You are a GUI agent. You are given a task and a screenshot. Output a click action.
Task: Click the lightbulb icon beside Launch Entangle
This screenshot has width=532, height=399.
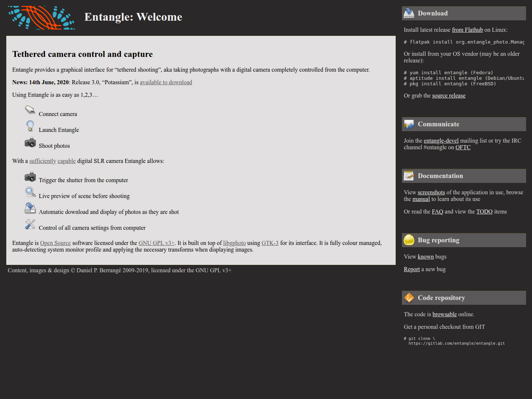tap(30, 126)
